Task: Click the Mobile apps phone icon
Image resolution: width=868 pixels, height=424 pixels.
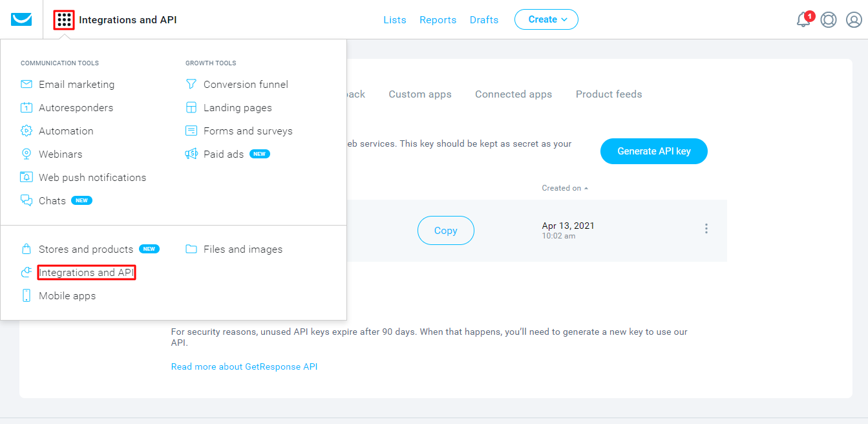Action: [26, 296]
